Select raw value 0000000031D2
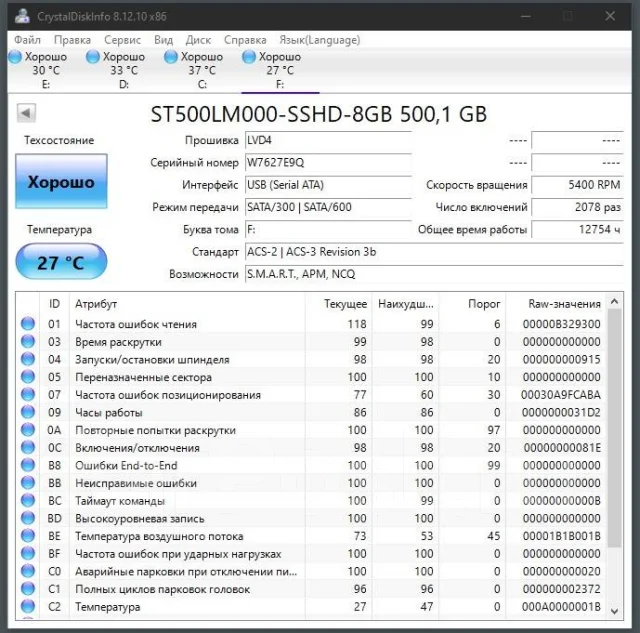This screenshot has height=633, width=640. pyautogui.click(x=561, y=413)
